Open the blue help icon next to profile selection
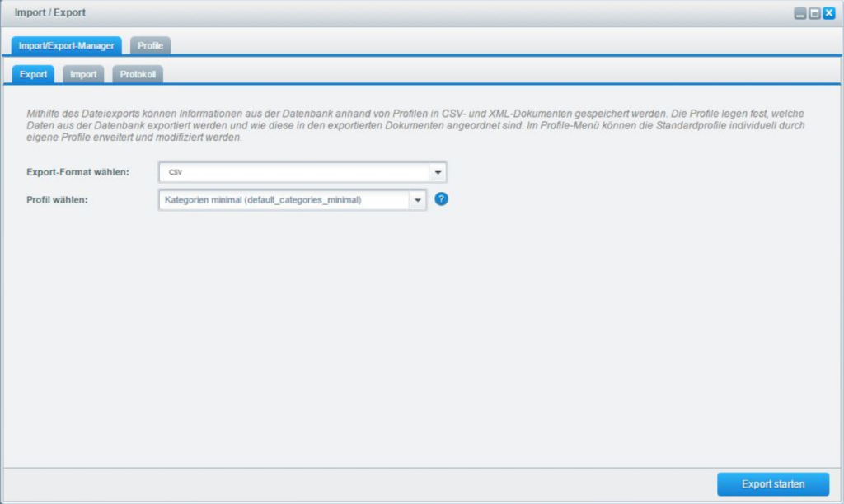This screenshot has height=504, width=844. pos(441,199)
